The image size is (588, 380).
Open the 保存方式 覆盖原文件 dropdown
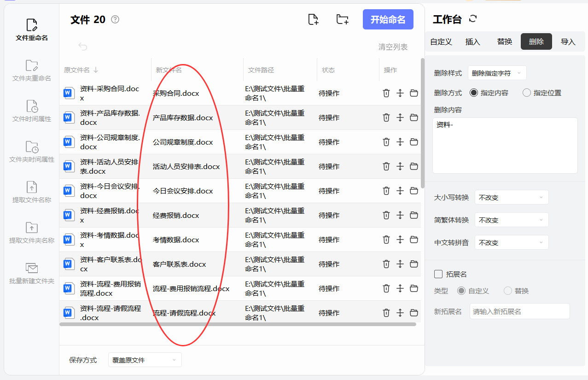coord(145,360)
